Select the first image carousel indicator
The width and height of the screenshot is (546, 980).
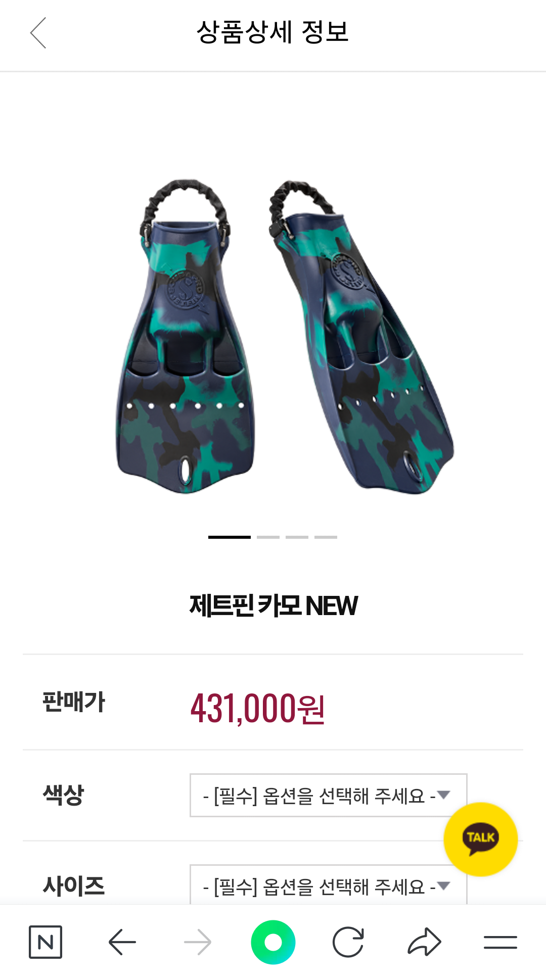(230, 537)
